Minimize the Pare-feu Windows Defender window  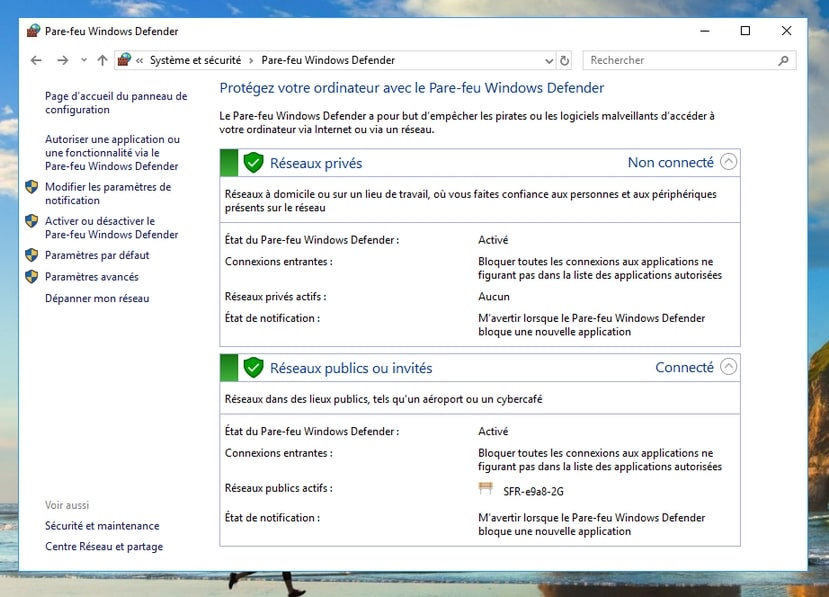coord(705,31)
